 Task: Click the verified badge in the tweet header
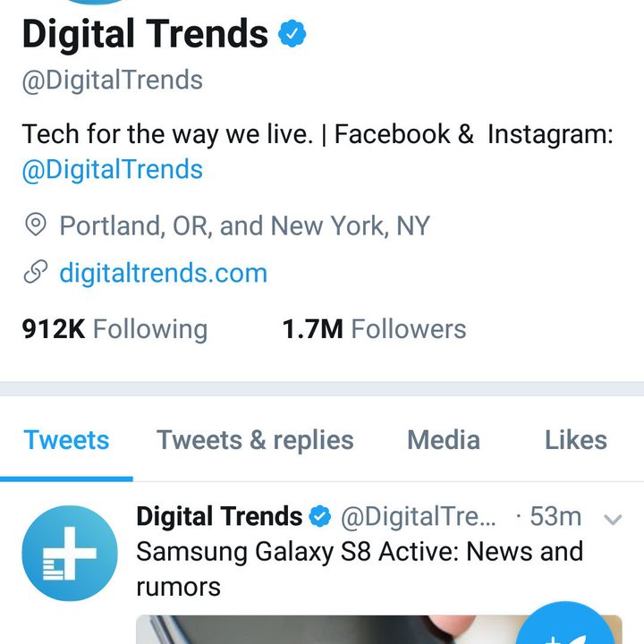click(320, 516)
